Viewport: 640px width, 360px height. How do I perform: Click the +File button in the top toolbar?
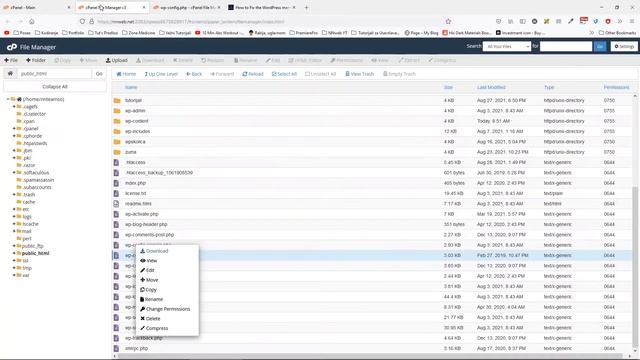coord(11,60)
